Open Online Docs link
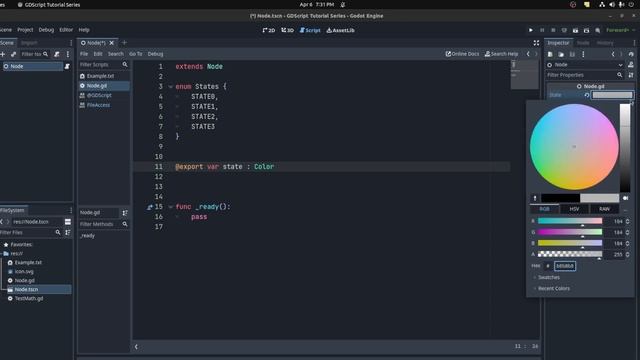This screenshot has height=360, width=640. [462, 54]
